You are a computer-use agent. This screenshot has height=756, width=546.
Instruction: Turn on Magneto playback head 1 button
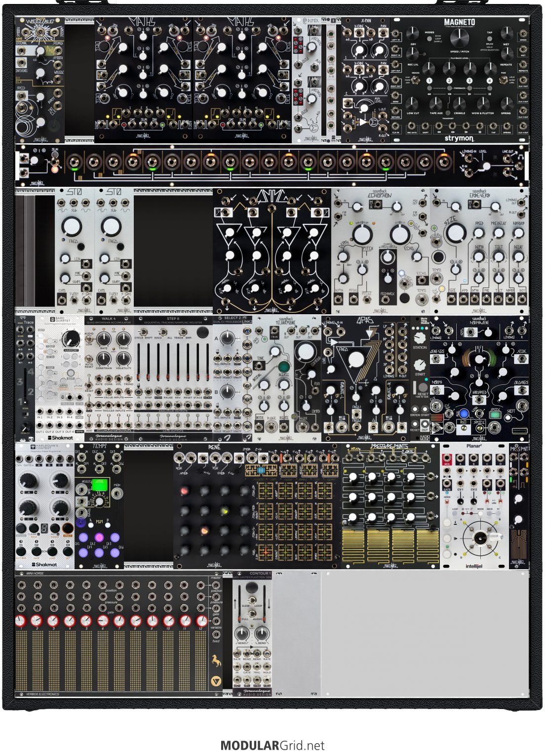(x=429, y=81)
